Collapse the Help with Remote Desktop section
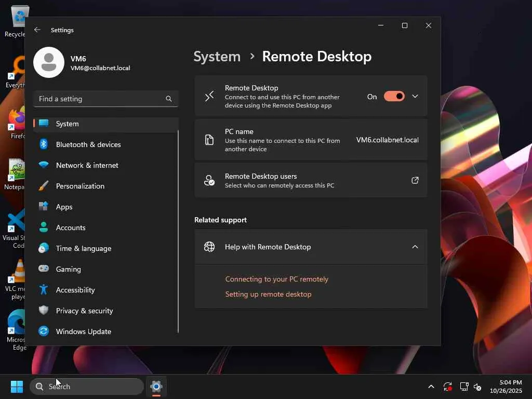Screen dimensions: 532x399 415,247
